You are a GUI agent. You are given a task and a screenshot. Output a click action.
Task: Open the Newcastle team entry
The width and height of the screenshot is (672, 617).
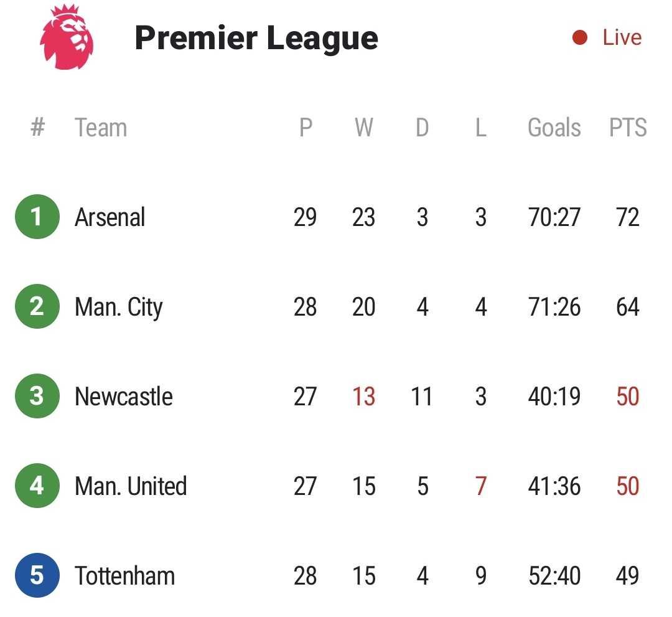(123, 396)
